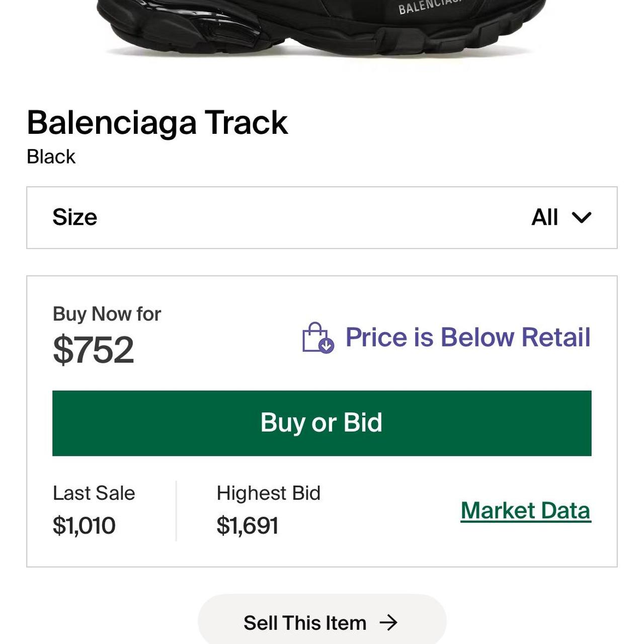Click the downward arrow inside the shopping bag icon

[325, 345]
